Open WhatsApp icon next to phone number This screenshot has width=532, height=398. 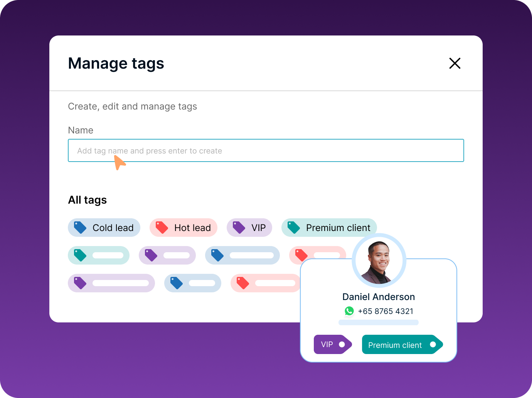(349, 311)
